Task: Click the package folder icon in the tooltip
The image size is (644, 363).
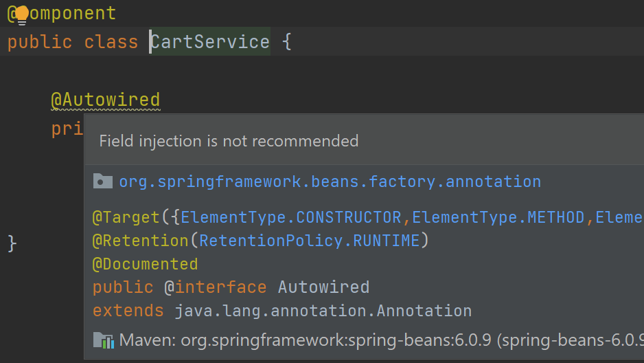Action: coord(102,181)
